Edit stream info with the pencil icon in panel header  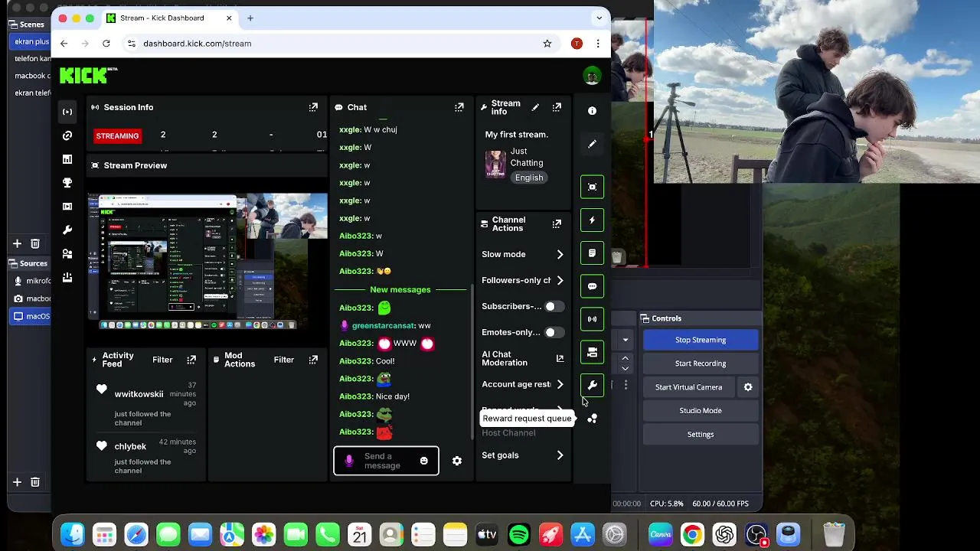click(x=535, y=107)
